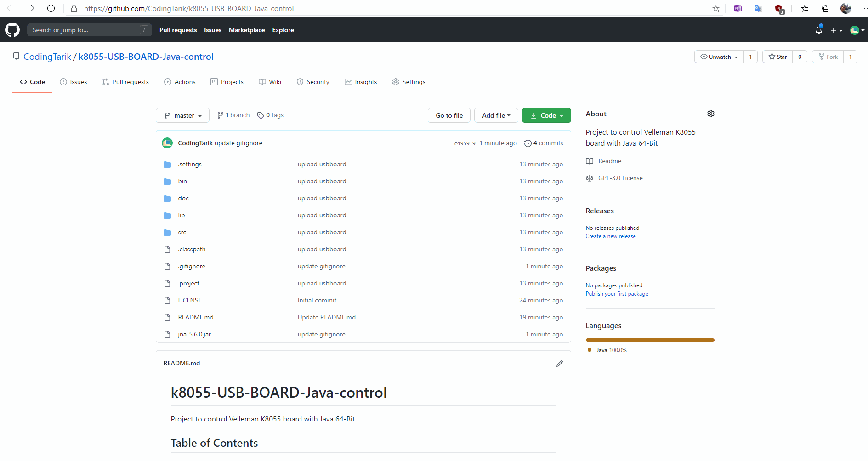Open the .settings folder icon
This screenshot has height=461, width=868.
pyautogui.click(x=167, y=165)
